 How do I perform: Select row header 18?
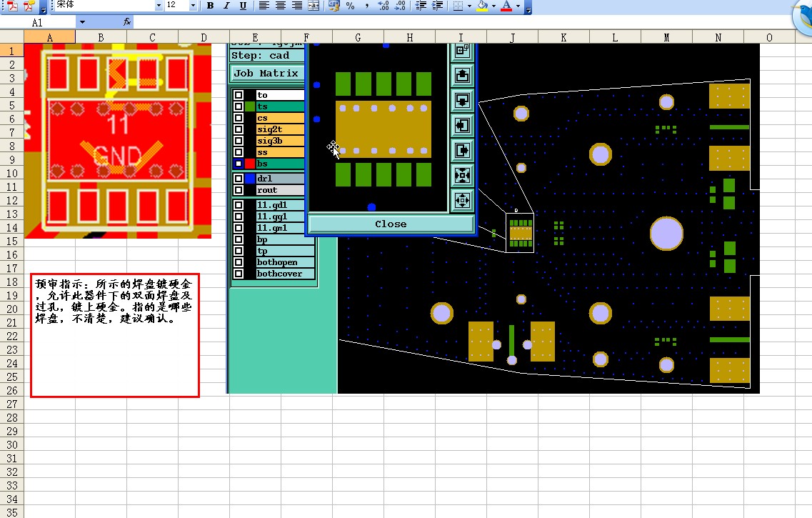(x=12, y=282)
